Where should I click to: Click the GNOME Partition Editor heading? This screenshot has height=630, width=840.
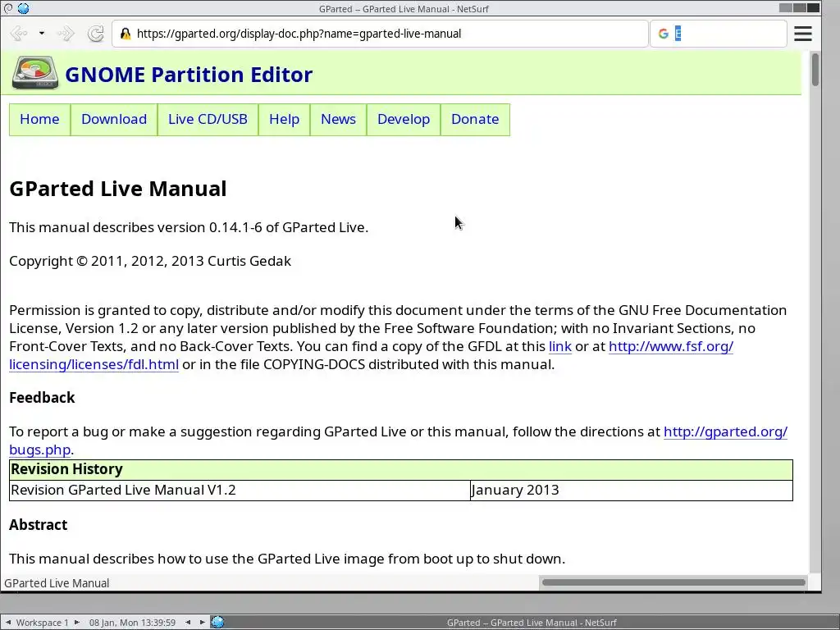189,75
